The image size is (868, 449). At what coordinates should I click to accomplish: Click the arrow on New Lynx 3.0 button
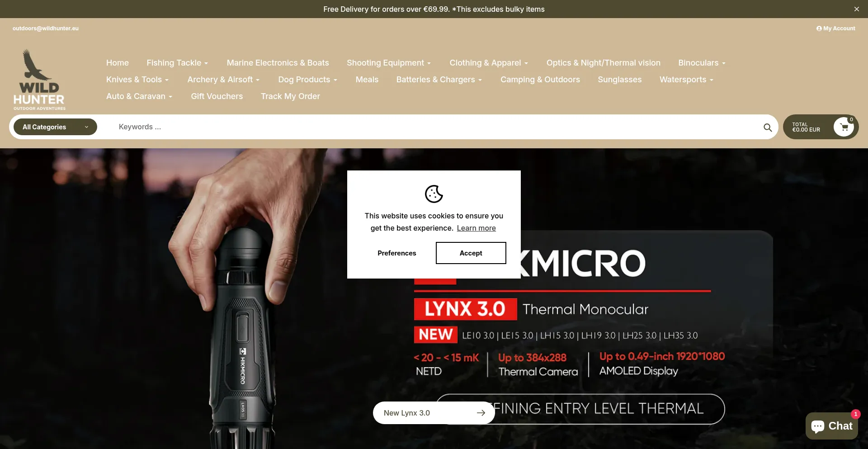[x=481, y=413]
